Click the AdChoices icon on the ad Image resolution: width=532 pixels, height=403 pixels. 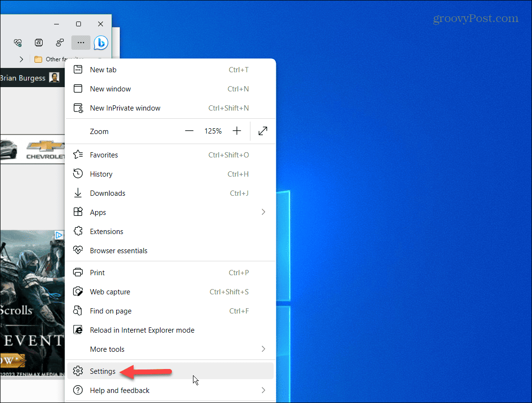(59, 235)
